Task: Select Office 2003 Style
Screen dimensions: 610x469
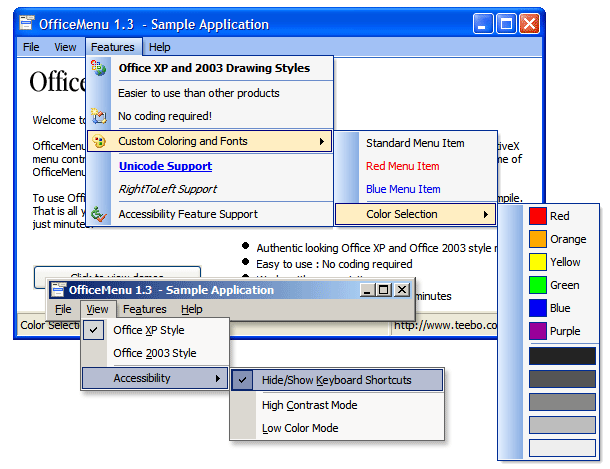Action: [155, 353]
